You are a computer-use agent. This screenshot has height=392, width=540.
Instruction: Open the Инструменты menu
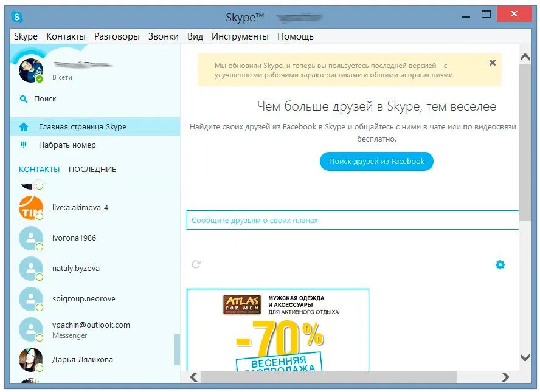click(240, 36)
